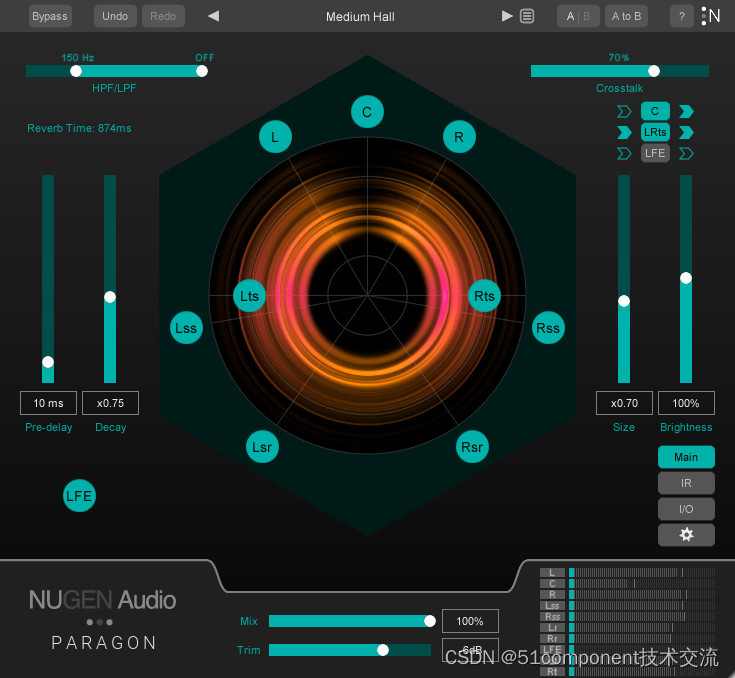This screenshot has height=678, width=735.
Task: Toggle left crosstalk arrow beside LFE
Action: click(624, 153)
